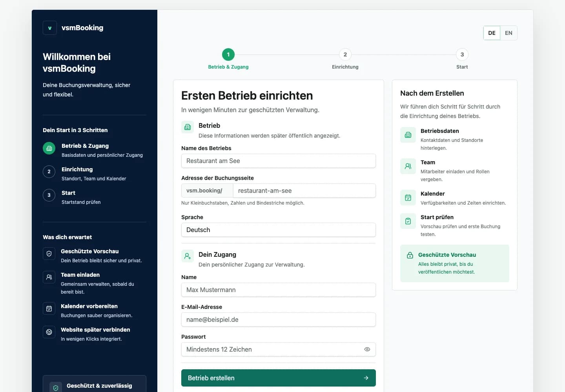This screenshot has height=392, width=565.
Task: Click into the Passwort input field
Action: pos(279,349)
